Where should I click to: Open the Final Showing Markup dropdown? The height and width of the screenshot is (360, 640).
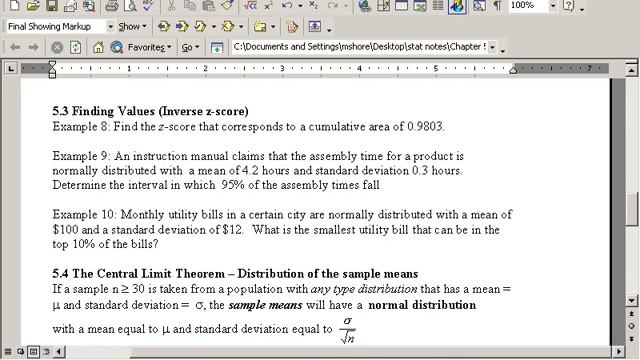[x=110, y=27]
